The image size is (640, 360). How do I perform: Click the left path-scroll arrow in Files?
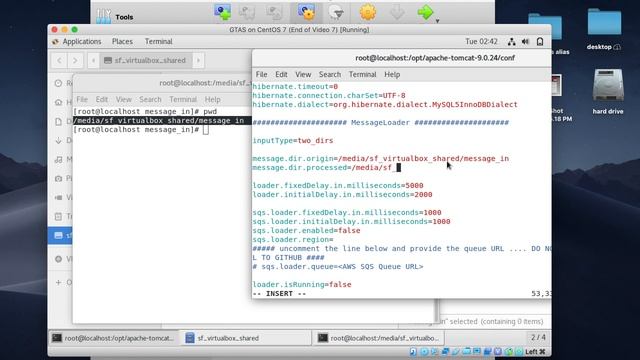(x=93, y=60)
